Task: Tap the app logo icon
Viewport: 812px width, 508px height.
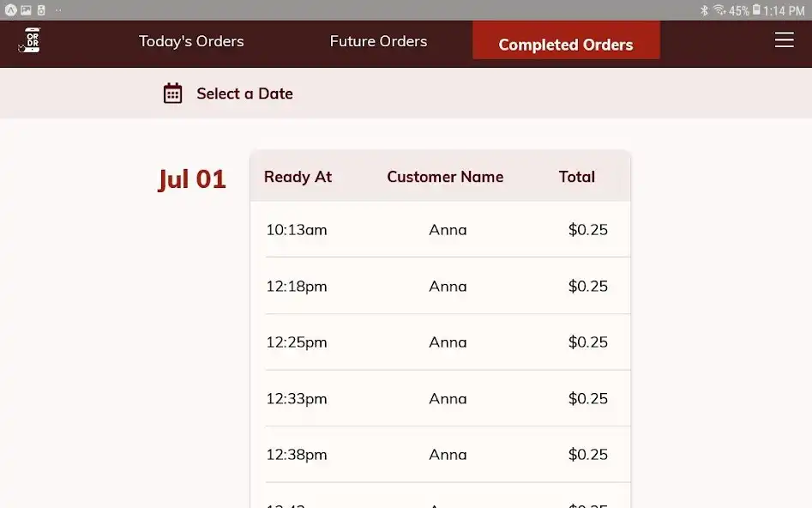Action: [x=31, y=40]
